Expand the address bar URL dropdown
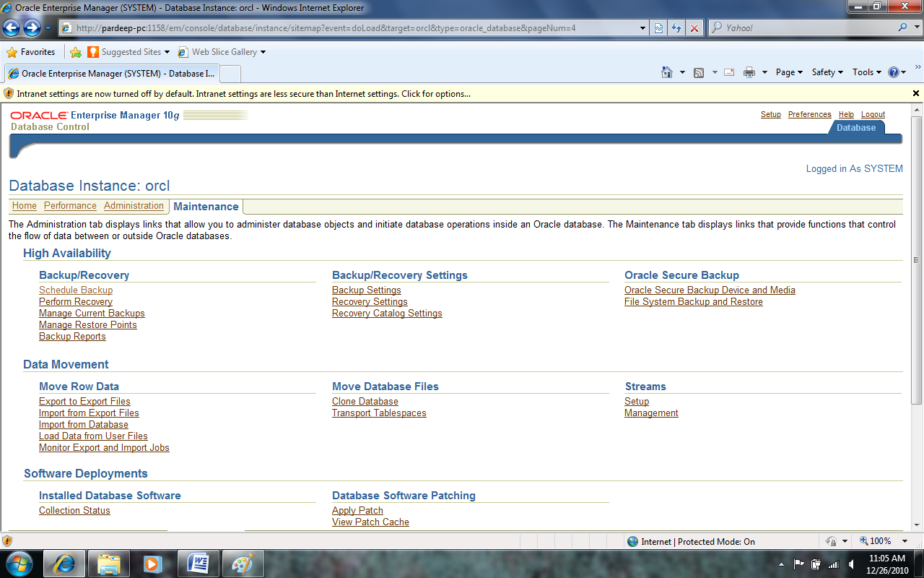The width and height of the screenshot is (924, 578). coord(643,28)
